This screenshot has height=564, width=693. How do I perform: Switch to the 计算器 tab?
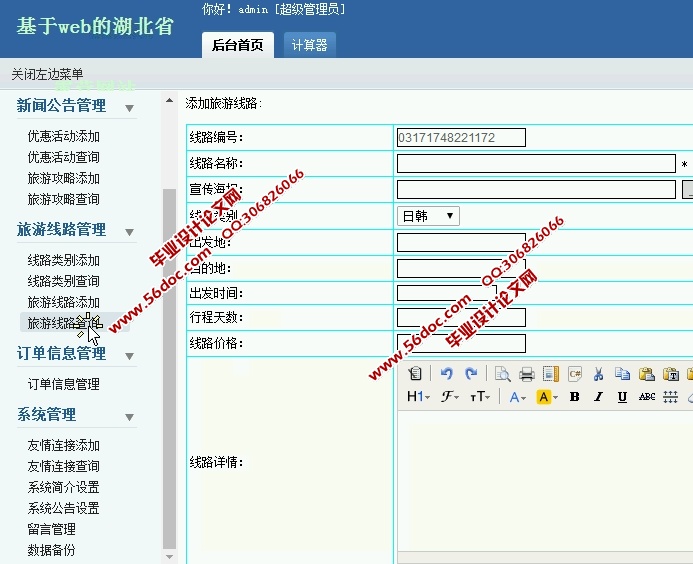pos(309,44)
